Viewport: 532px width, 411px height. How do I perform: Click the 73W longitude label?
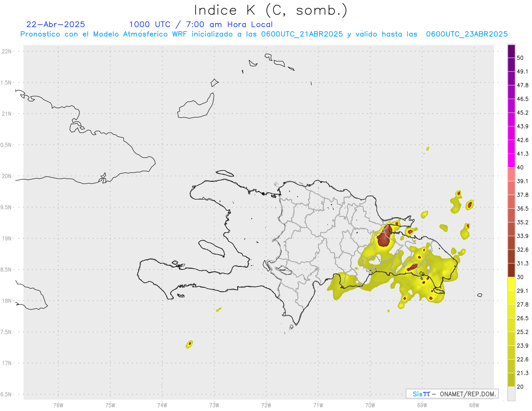point(214,405)
